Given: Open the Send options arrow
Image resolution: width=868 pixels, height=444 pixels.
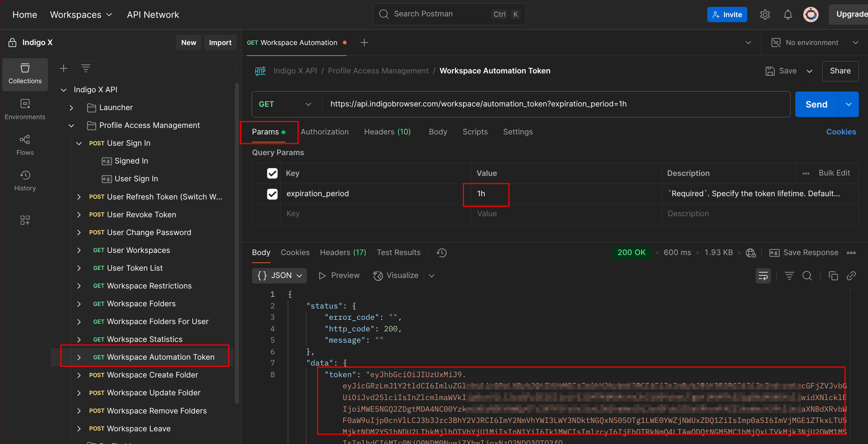Looking at the screenshot, I should (x=848, y=104).
